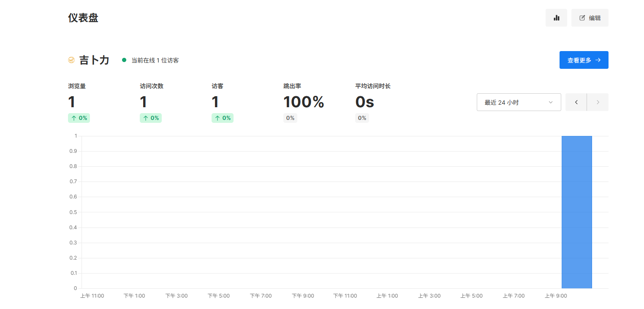The height and width of the screenshot is (309, 644).
Task: Click the 上午 11:00 axis label
Action: [x=92, y=296]
